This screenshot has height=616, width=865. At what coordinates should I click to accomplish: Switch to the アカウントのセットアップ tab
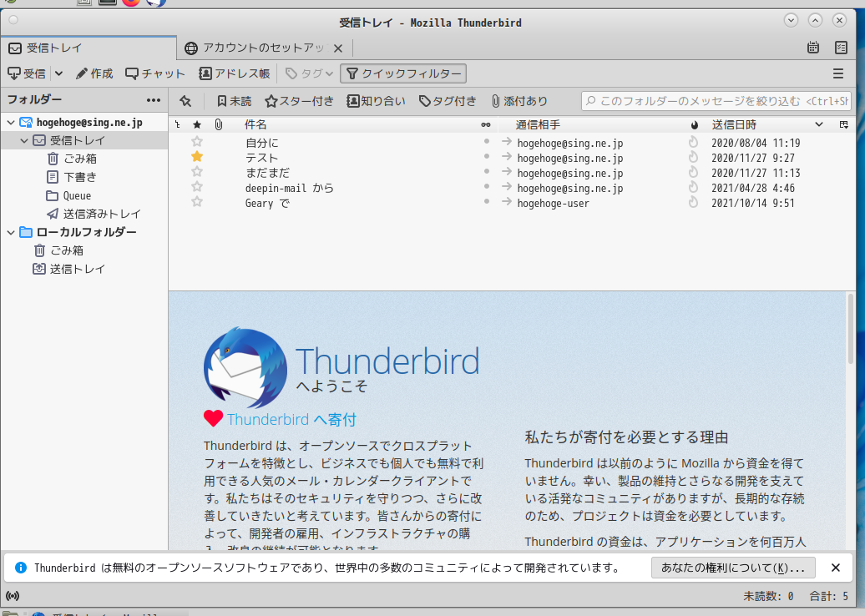(x=264, y=48)
